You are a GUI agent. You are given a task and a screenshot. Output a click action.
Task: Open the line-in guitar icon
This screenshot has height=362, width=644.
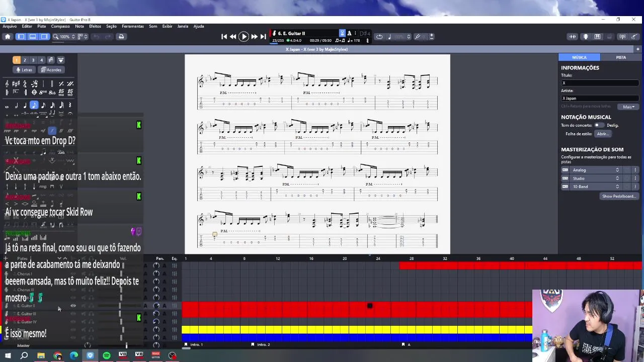634,37
